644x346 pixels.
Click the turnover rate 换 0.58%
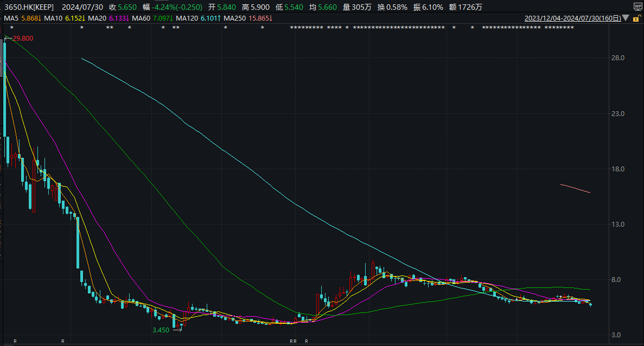[392, 7]
